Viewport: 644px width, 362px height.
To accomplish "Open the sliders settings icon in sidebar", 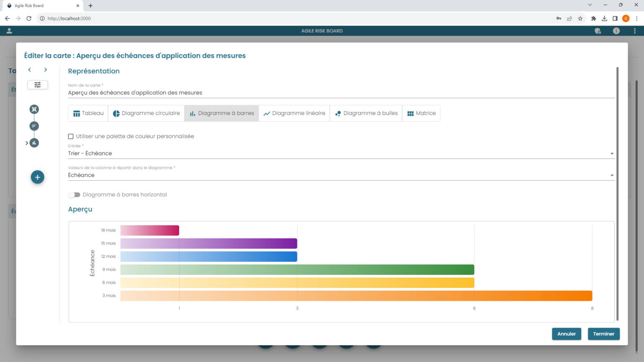I will [37, 85].
